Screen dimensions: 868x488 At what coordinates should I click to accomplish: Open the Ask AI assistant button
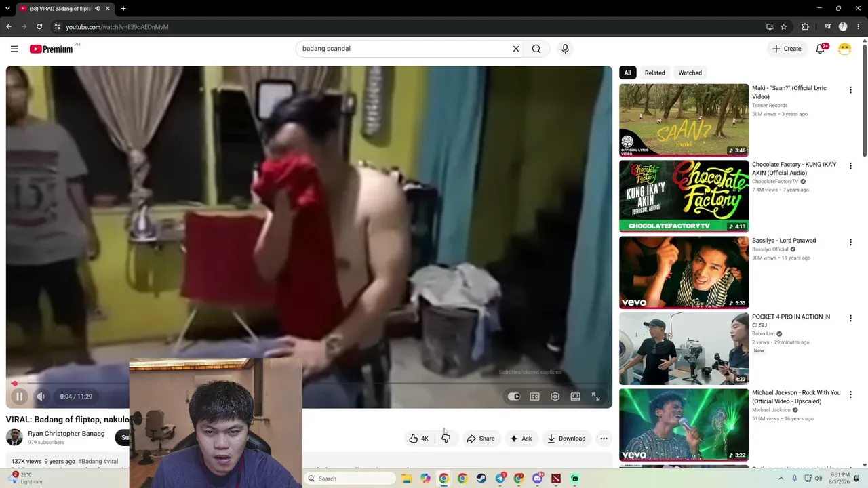coord(521,439)
